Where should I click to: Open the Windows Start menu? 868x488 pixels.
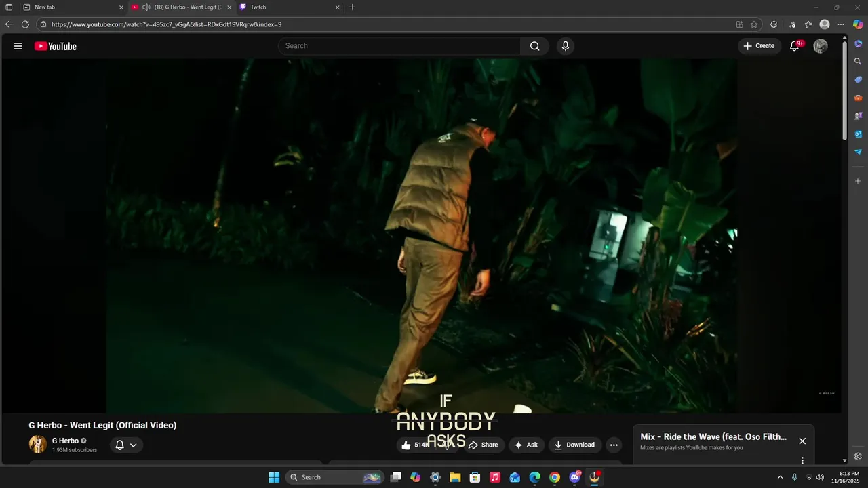point(274,477)
